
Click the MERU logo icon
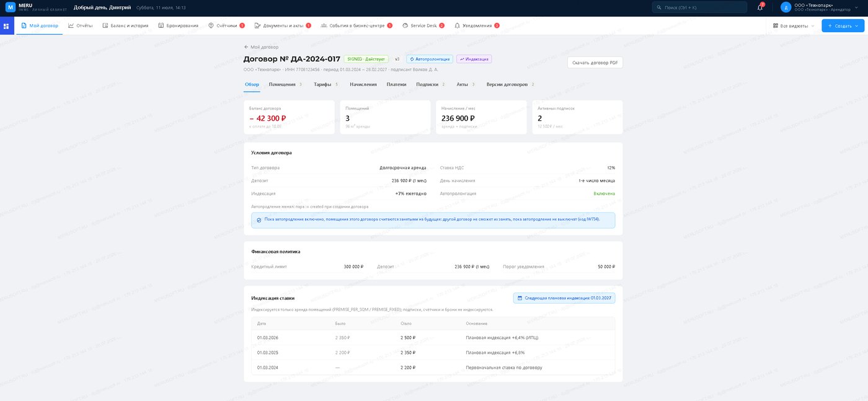tap(11, 7)
